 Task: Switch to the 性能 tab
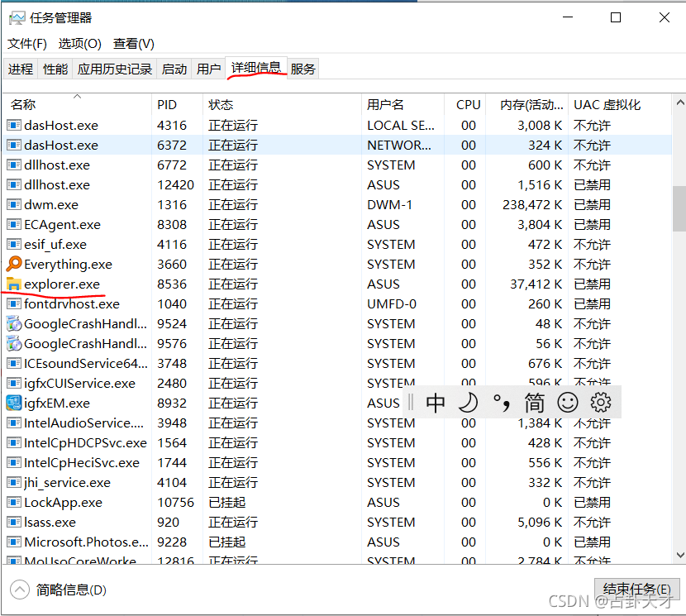[x=55, y=69]
